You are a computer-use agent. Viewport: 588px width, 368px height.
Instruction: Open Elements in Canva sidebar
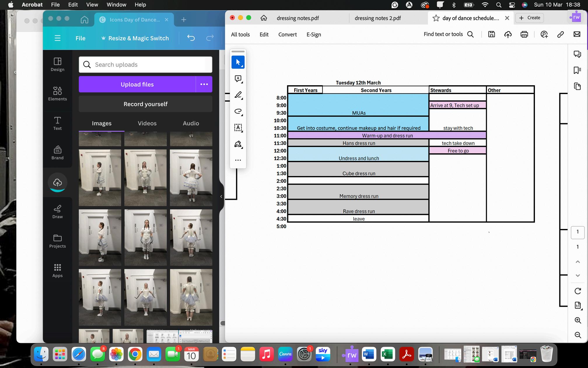pyautogui.click(x=57, y=94)
